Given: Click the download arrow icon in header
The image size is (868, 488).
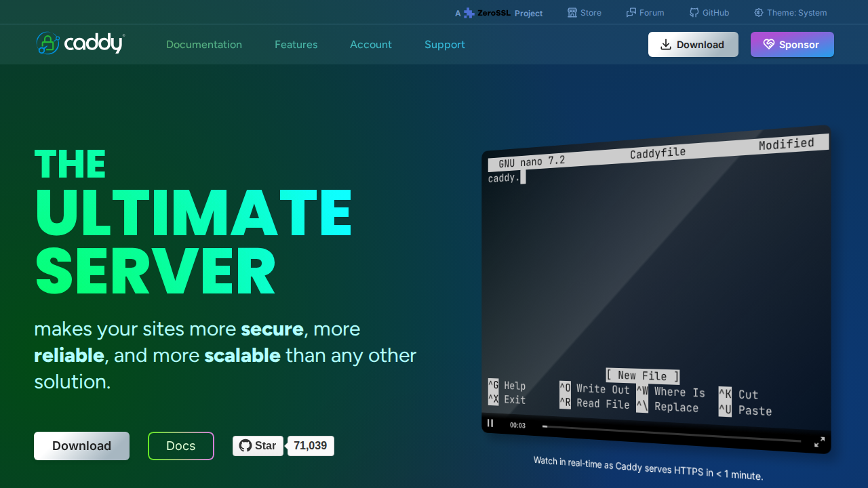Looking at the screenshot, I should click(666, 45).
